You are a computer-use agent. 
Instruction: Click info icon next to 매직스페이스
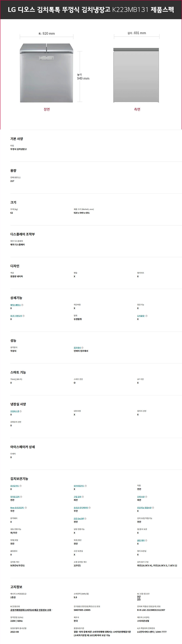tap(22, 305)
